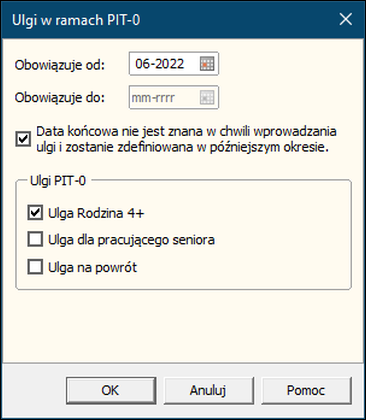
Task: Confirm the dialog with OK
Action: 111,390
